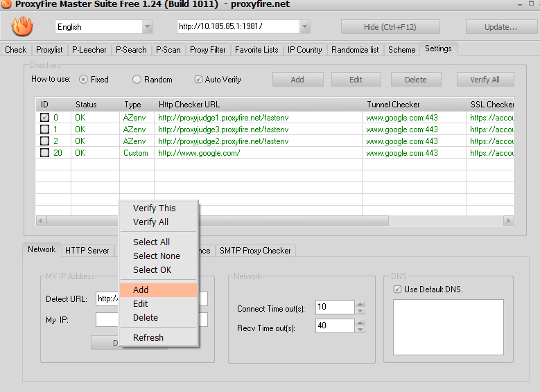Viewport: 540px width, 392px height.
Task: Open the Proxy Filter tab
Action: (208, 50)
